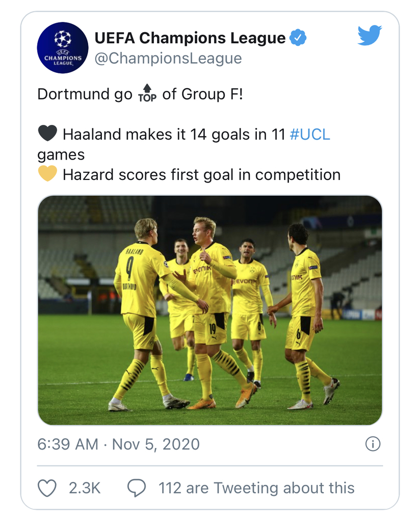Image resolution: width=420 pixels, height=522 pixels.
Task: Open the @ChampionsLeague handle
Action: pyautogui.click(x=168, y=58)
